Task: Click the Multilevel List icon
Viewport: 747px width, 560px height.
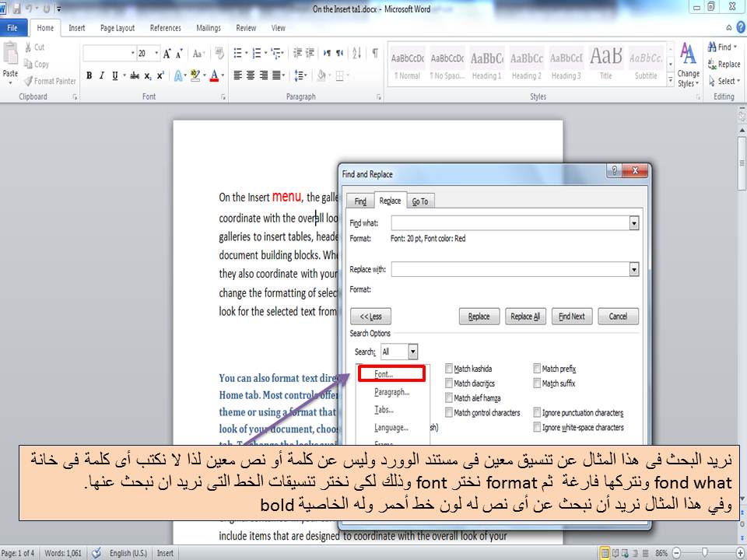Action: pos(275,54)
